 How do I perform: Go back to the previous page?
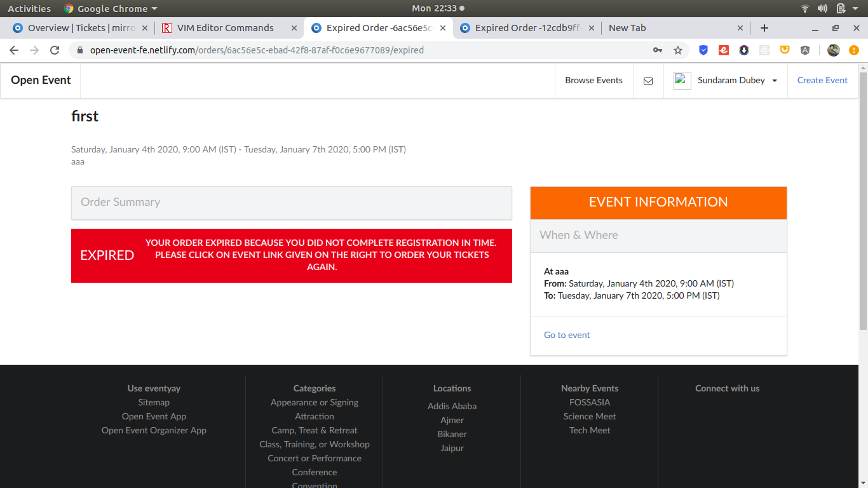(x=14, y=50)
